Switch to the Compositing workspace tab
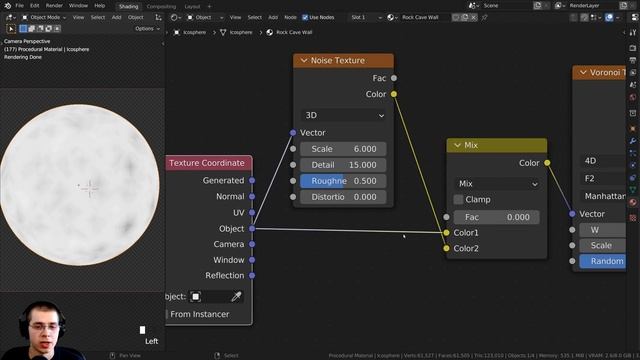 click(x=161, y=7)
